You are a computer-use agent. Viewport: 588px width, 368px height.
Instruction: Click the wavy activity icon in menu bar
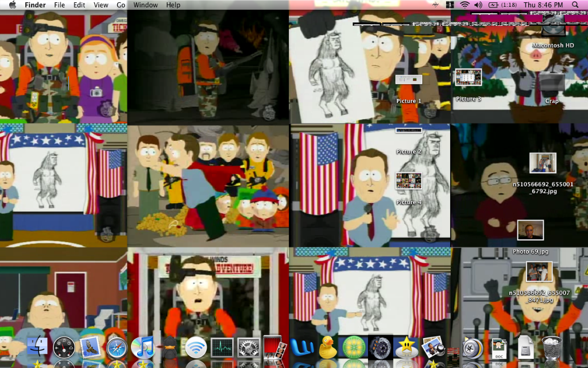coord(435,5)
